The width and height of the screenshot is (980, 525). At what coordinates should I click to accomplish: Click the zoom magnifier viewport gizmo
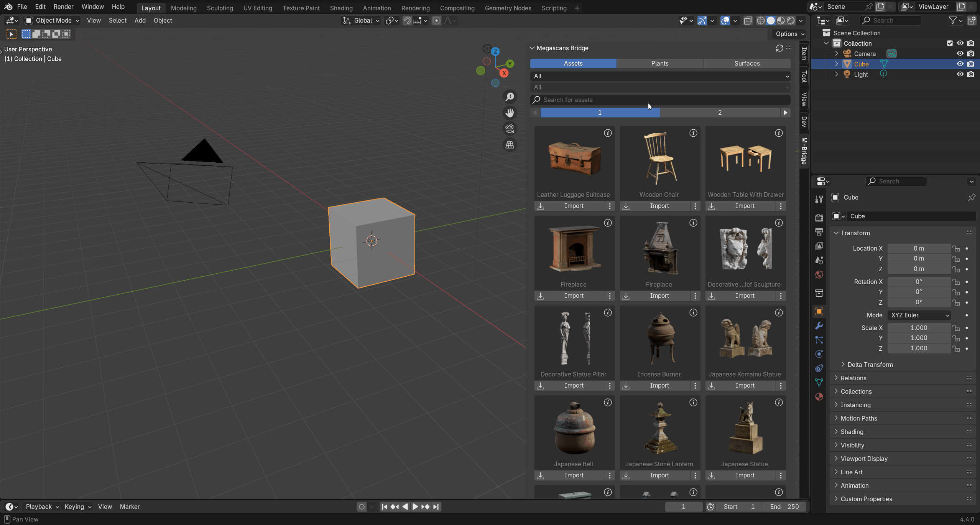(x=510, y=97)
